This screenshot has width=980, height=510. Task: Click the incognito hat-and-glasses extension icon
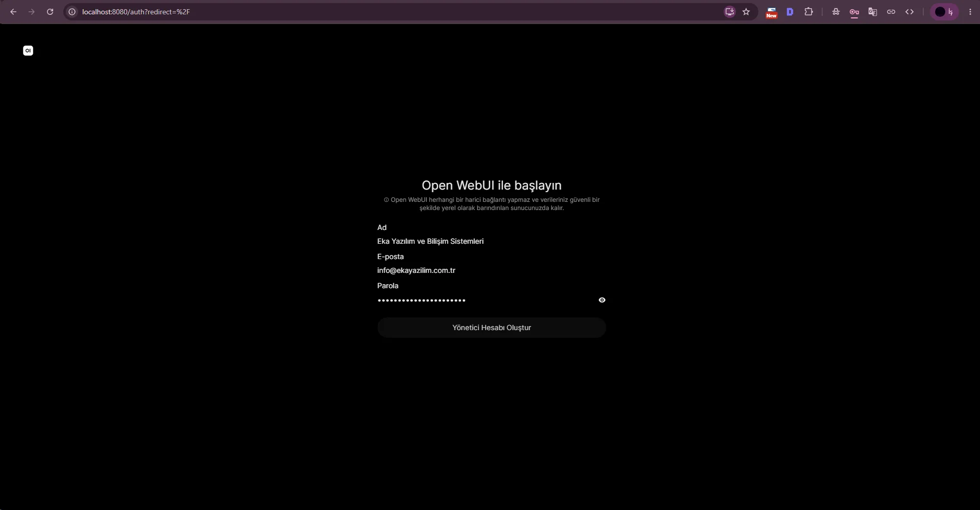click(836, 12)
